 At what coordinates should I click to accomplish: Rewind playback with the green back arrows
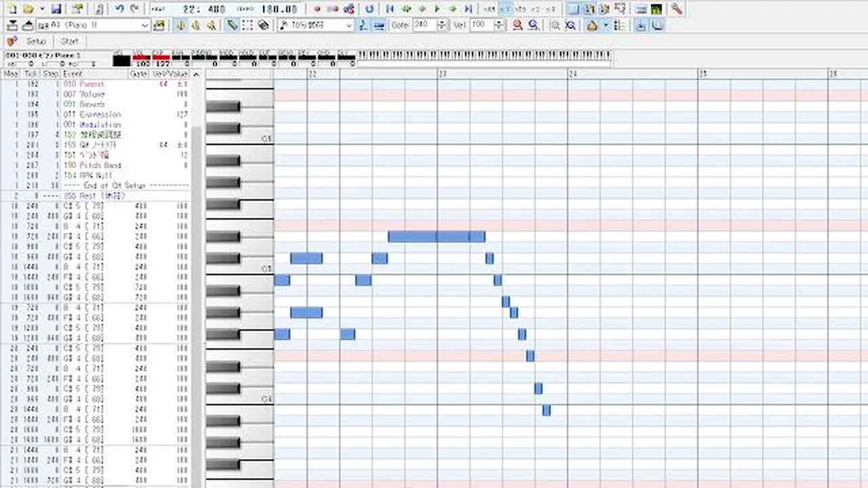(x=406, y=9)
